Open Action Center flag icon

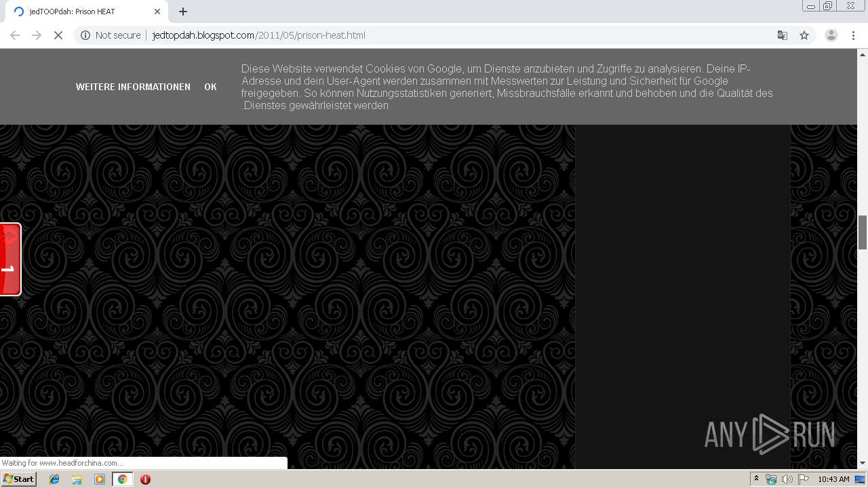click(x=804, y=479)
